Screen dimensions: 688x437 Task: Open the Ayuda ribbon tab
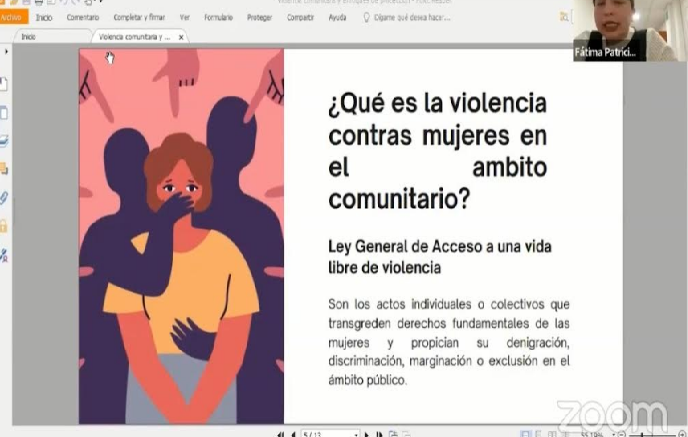pyautogui.click(x=338, y=17)
